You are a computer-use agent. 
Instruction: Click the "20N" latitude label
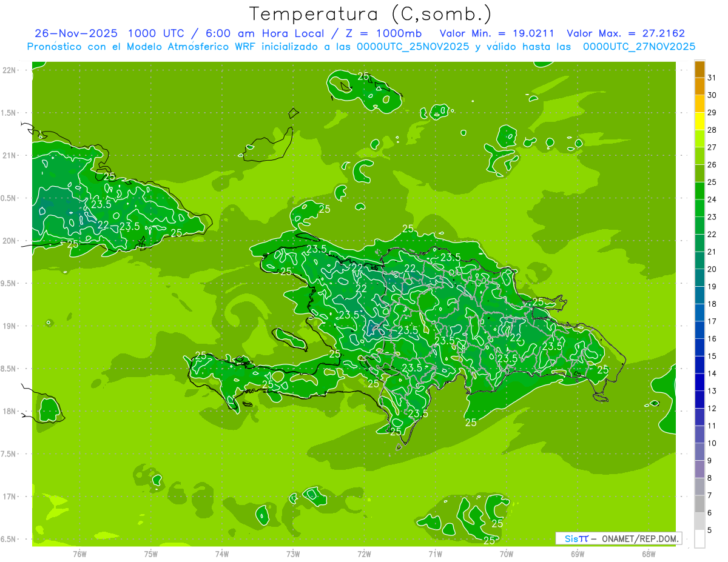8,241
